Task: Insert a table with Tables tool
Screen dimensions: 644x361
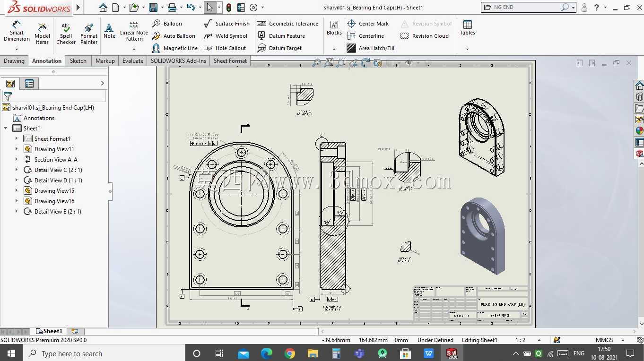Action: [467, 28]
